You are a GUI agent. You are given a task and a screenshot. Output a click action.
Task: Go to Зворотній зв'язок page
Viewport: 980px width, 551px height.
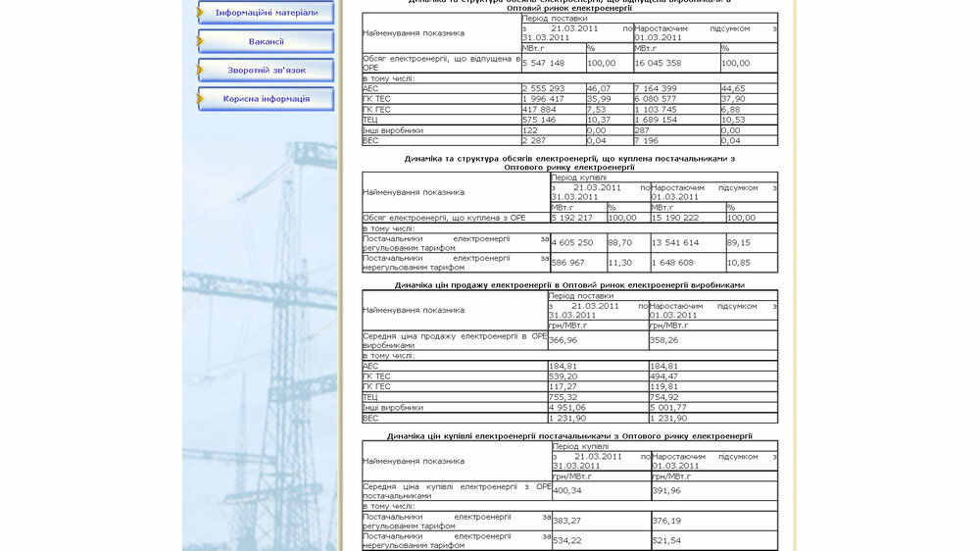[267, 70]
